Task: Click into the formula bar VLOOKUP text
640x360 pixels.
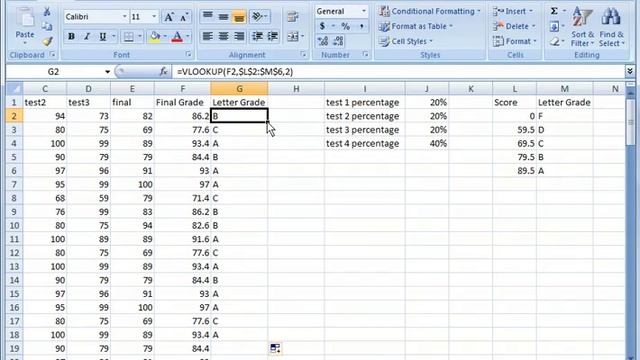Action: point(235,72)
